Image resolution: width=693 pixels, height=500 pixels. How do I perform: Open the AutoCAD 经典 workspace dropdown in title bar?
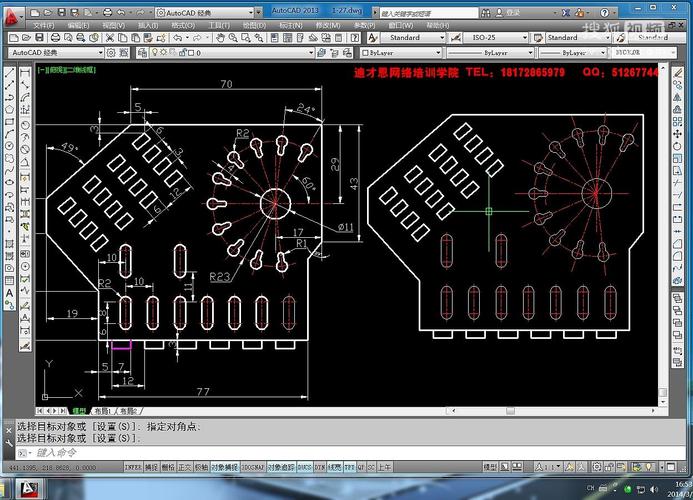[x=205, y=12]
